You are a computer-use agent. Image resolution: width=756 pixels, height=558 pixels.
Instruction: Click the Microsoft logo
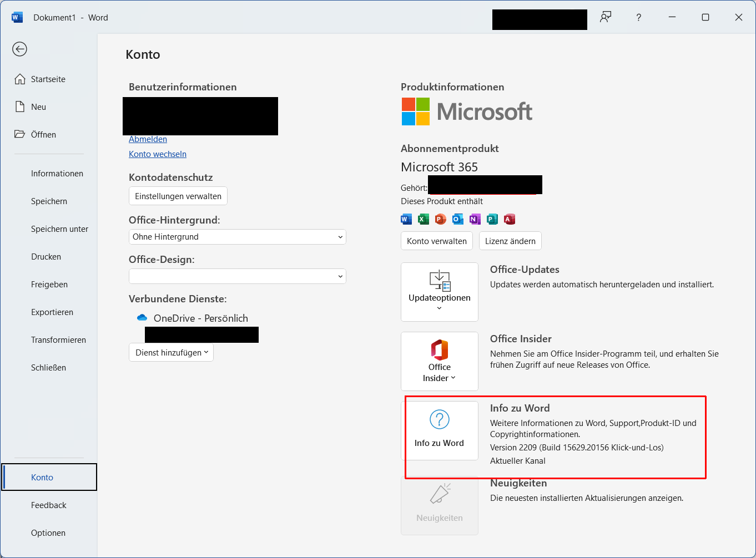point(467,111)
